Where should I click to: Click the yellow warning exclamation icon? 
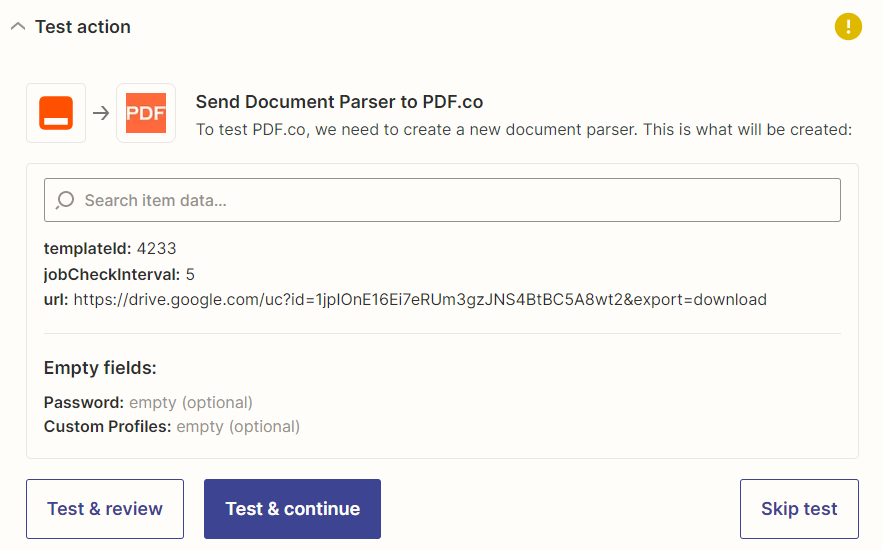pos(848,26)
